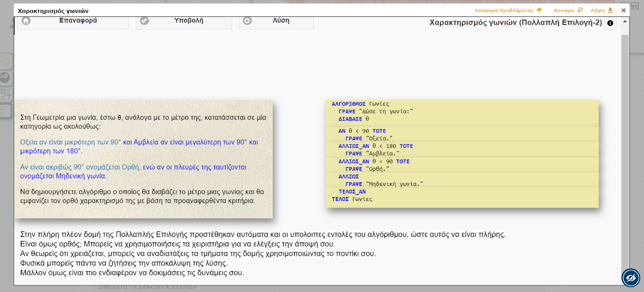Click the Άνοιγμα link in the header
This screenshot has height=292, width=644.
click(x=564, y=10)
